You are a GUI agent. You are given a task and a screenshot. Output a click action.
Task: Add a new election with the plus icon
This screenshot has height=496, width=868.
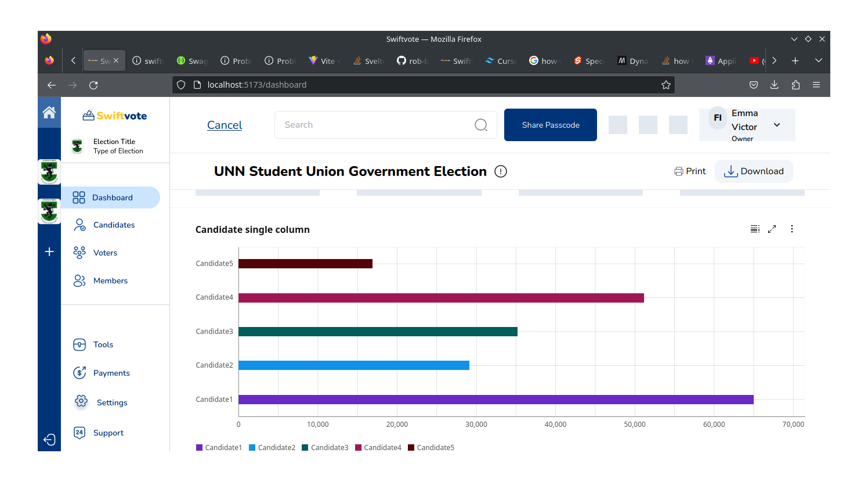tap(49, 251)
